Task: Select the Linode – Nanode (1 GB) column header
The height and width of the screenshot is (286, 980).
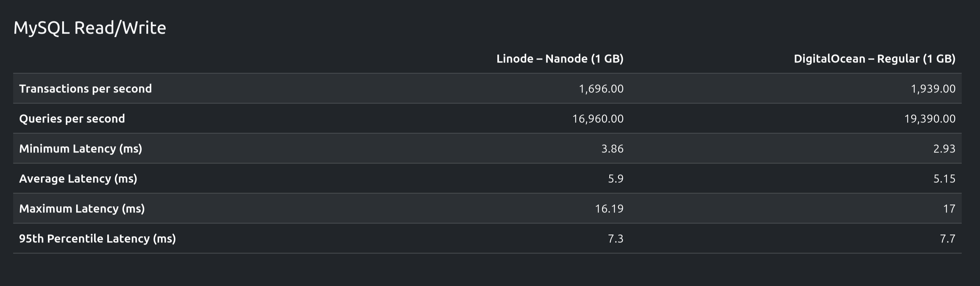Action: (560, 59)
